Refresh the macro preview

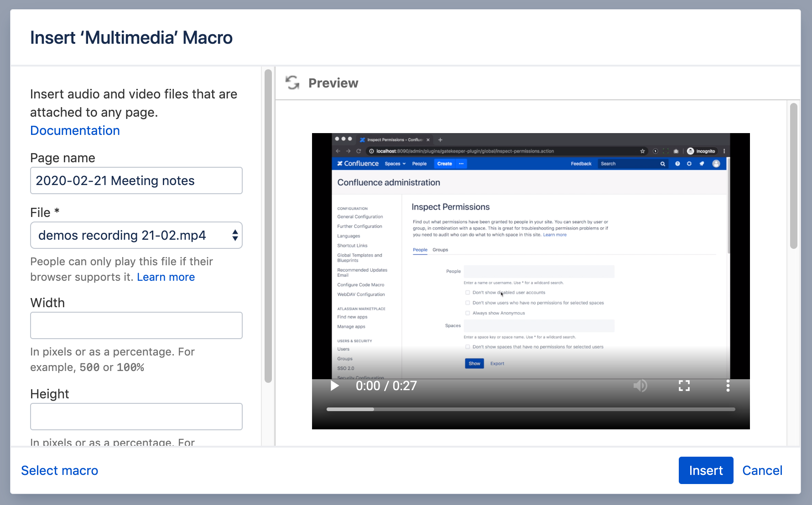click(292, 83)
